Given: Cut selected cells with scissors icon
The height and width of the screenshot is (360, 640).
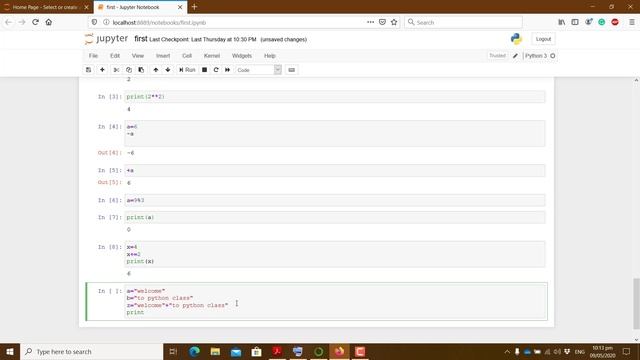Looking at the screenshot, I should pos(116,70).
